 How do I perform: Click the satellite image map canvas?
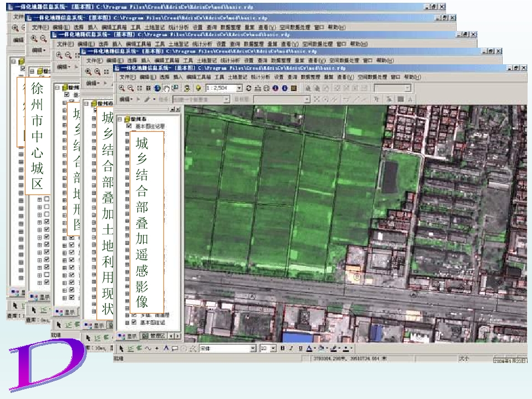[x=355, y=223]
